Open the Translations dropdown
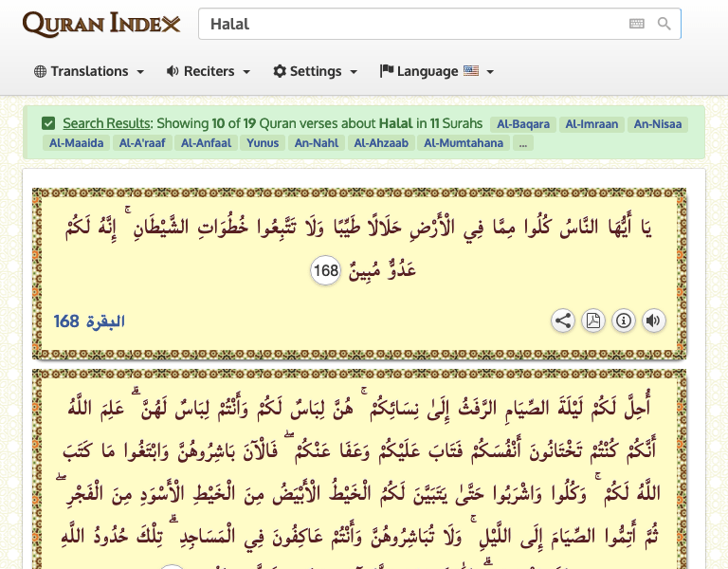Viewport: 728px width, 569px height. (89, 71)
